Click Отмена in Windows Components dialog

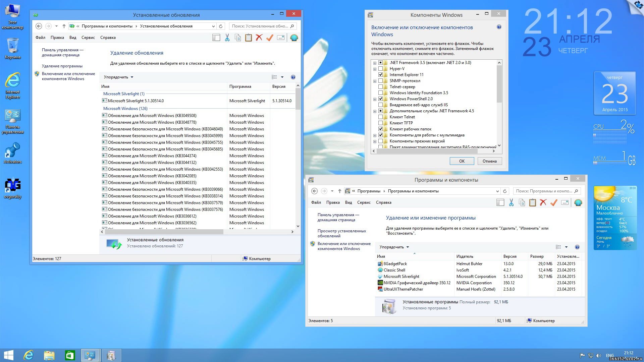pyautogui.click(x=489, y=161)
